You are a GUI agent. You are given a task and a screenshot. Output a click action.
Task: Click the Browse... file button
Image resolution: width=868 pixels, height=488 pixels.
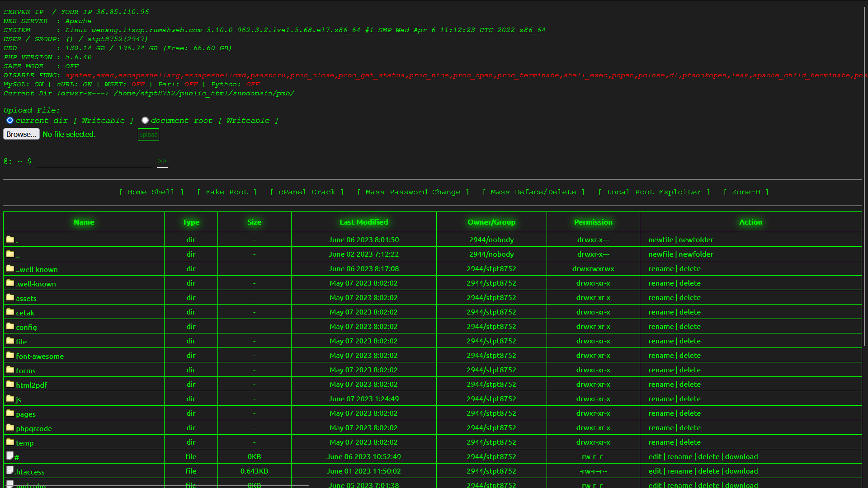coord(21,134)
